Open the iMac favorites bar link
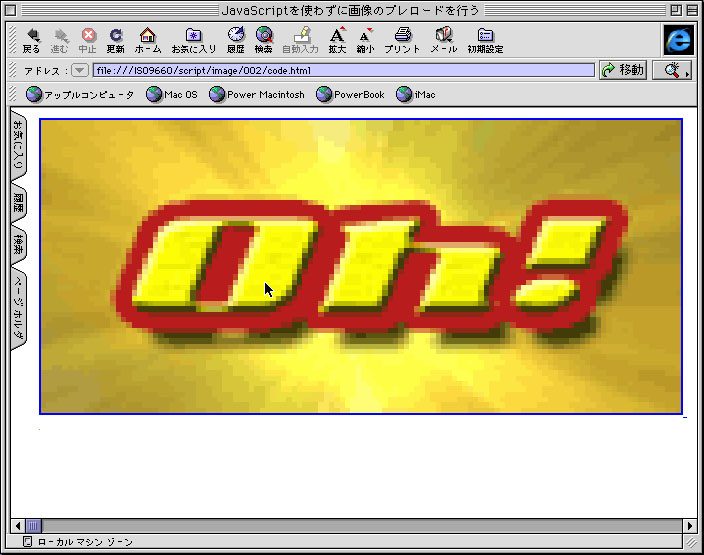This screenshot has height=555, width=704. [416, 95]
